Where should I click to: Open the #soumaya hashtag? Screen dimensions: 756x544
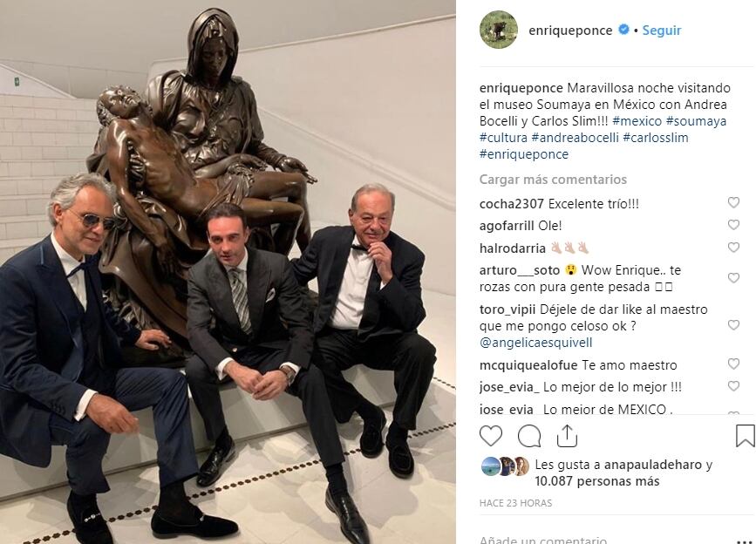pyautogui.click(x=696, y=121)
